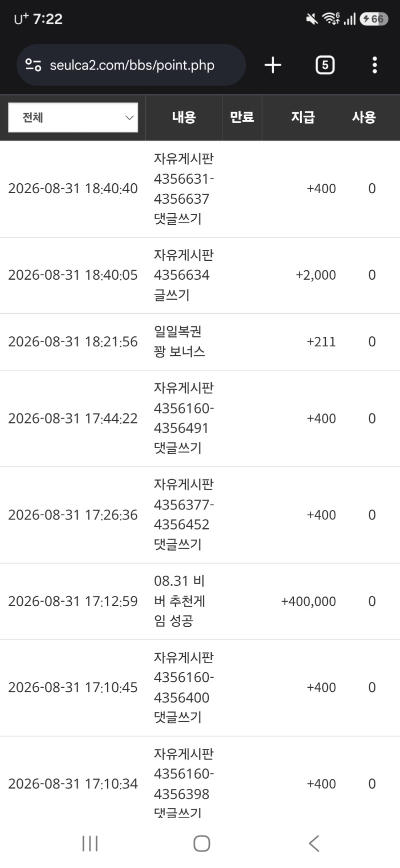Open the 자유게시판 4356634 글쓰기 entry

pos(200,275)
